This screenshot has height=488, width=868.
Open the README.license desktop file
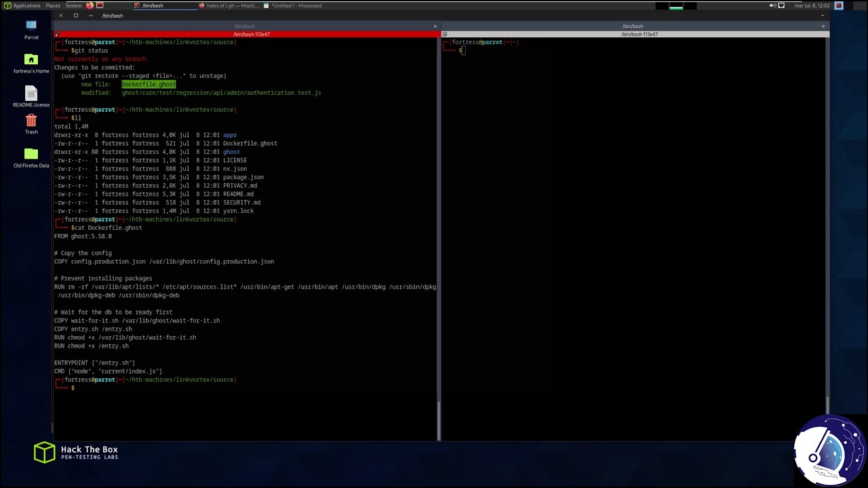click(31, 97)
